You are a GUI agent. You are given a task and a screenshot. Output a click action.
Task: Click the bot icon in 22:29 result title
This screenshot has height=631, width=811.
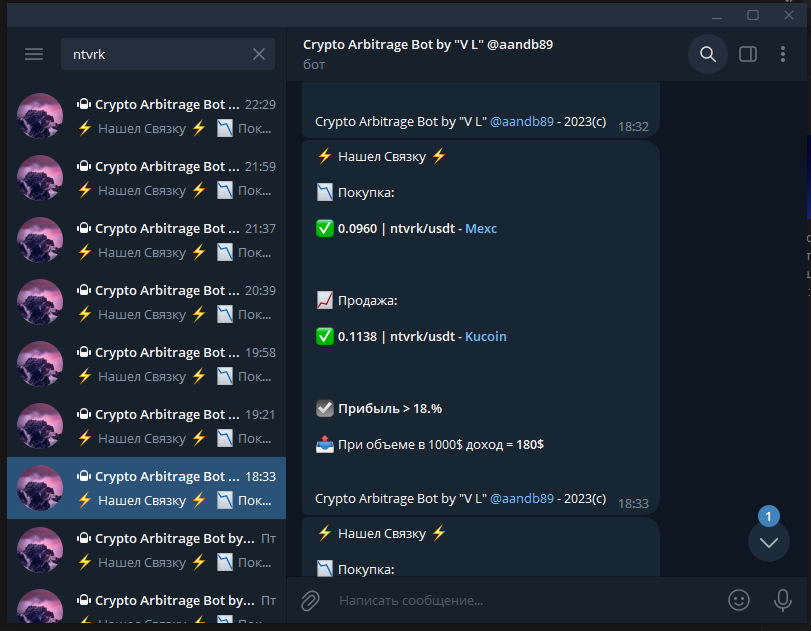click(x=84, y=104)
